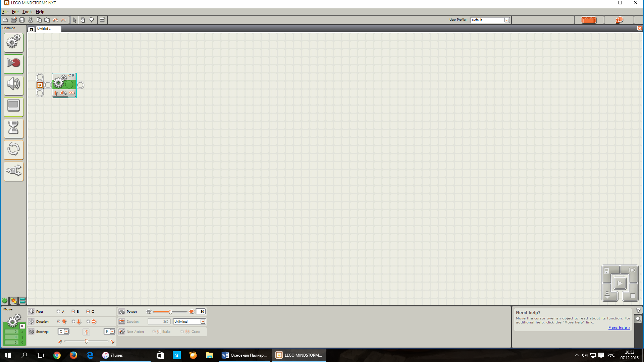
Task: Toggle Port C checkbox for motor
Action: click(88, 311)
